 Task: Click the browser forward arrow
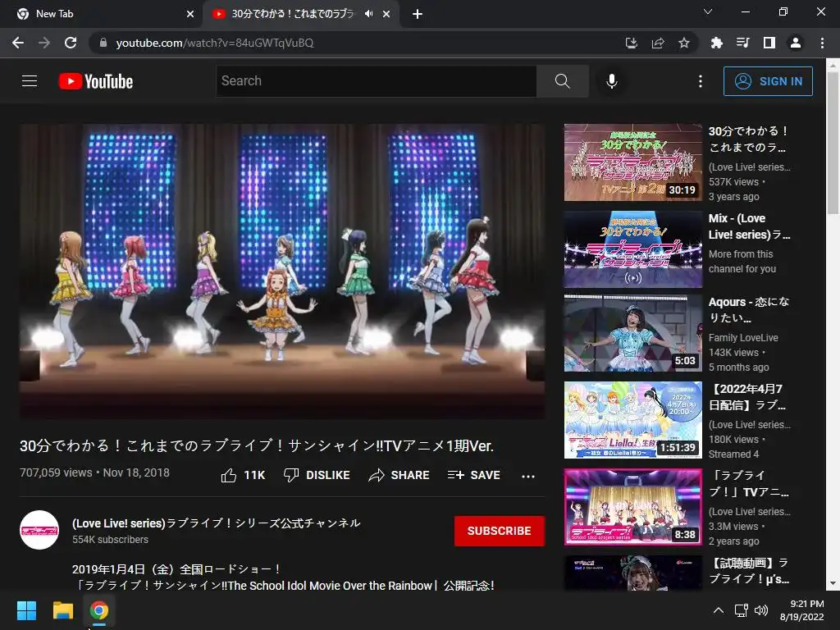[44, 43]
